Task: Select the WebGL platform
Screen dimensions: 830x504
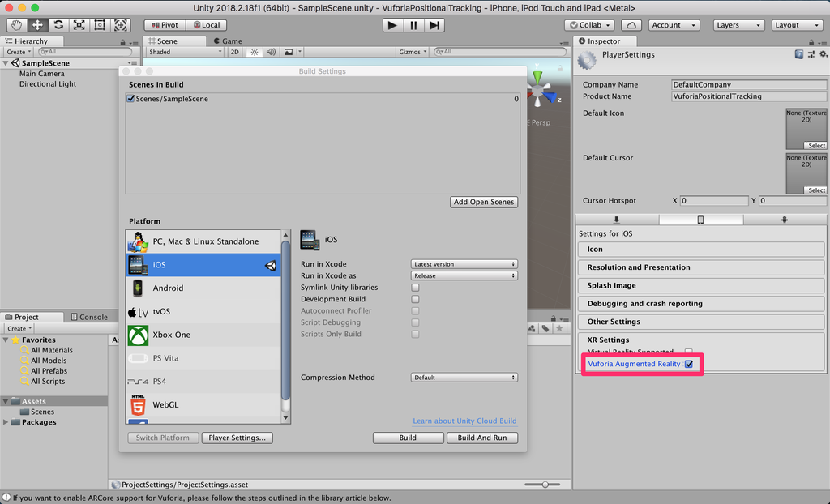Action: coord(203,404)
